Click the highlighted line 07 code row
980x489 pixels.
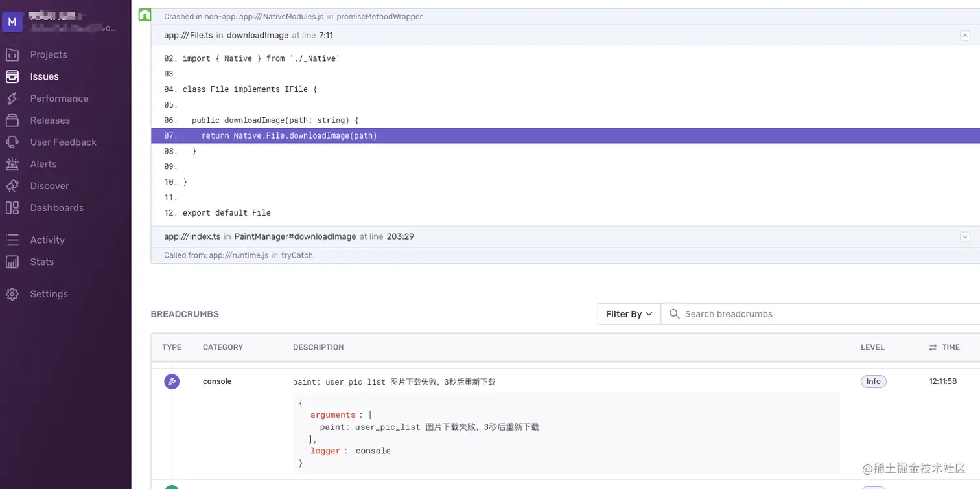[565, 136]
